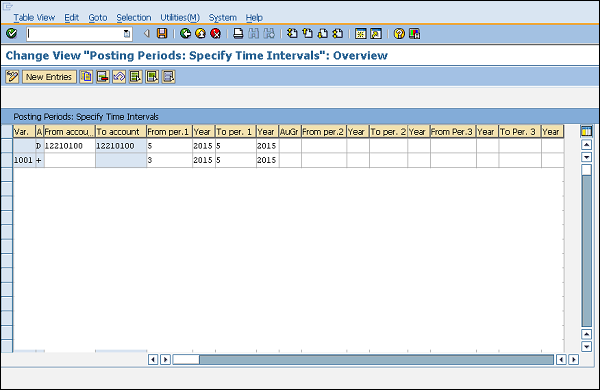This screenshot has height=390, width=600.
Task: Click the Copy As icon
Action: [86, 77]
